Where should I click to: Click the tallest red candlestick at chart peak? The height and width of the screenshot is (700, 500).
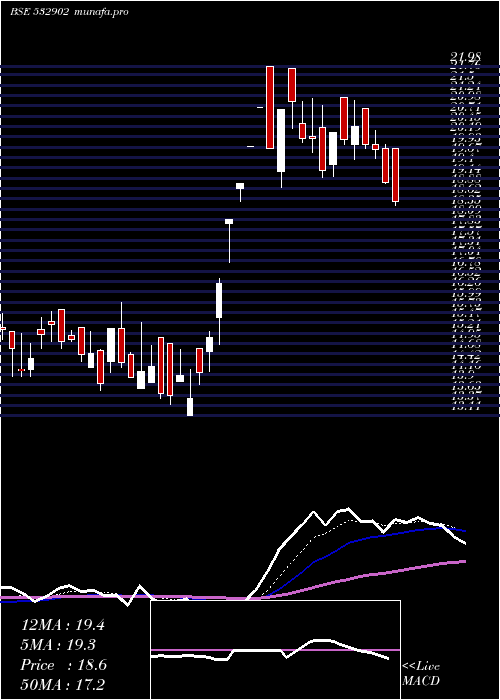(270, 107)
